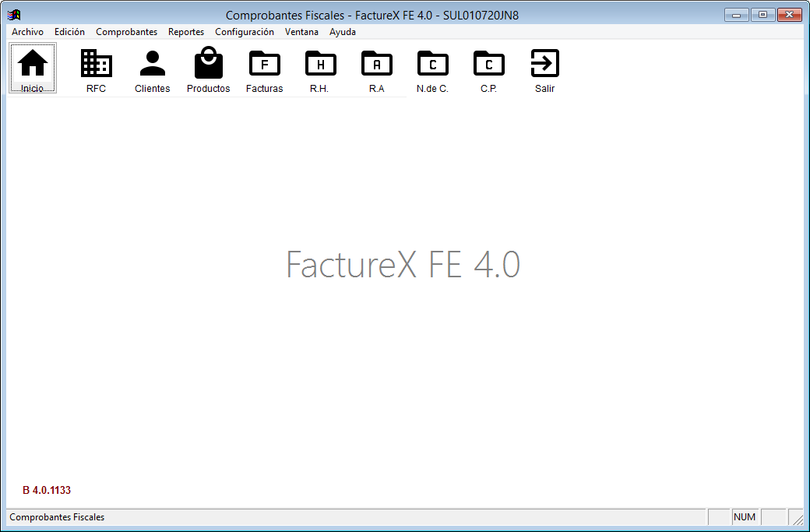
Task: Open the Facturas folder icon
Action: [x=265, y=63]
